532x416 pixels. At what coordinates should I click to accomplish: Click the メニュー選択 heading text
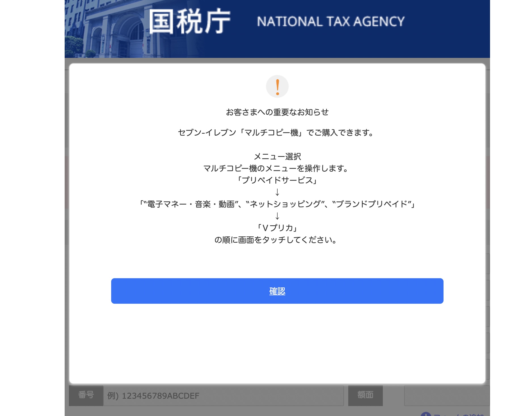[x=277, y=156]
